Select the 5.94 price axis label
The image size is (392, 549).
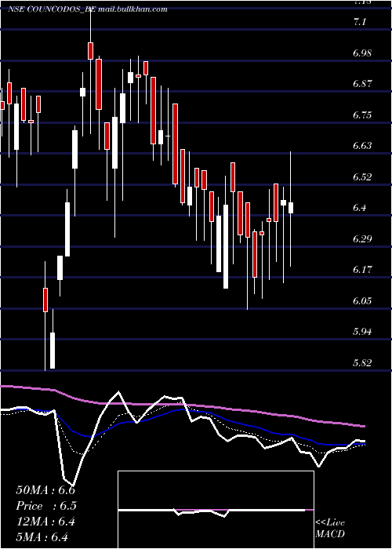362,332
